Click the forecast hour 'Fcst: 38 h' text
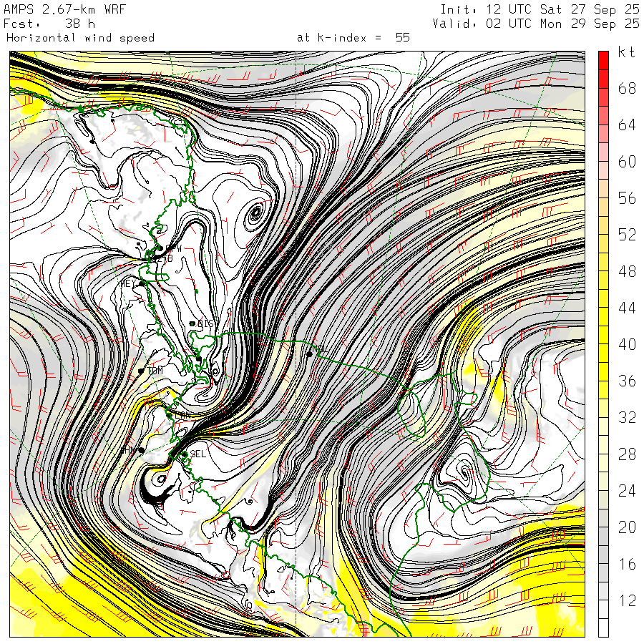Image resolution: width=644 pixels, height=644 pixels. coord(44,23)
